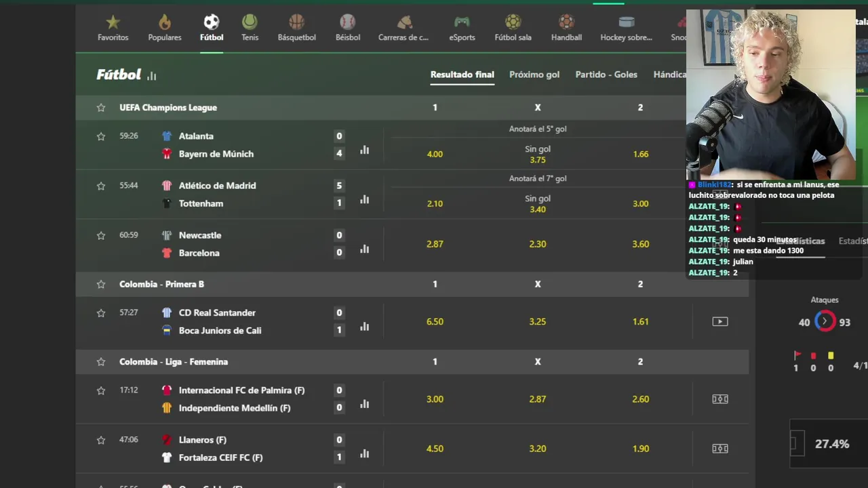Click live stream icon for CD Real Santander
The width and height of the screenshot is (868, 488).
719,321
